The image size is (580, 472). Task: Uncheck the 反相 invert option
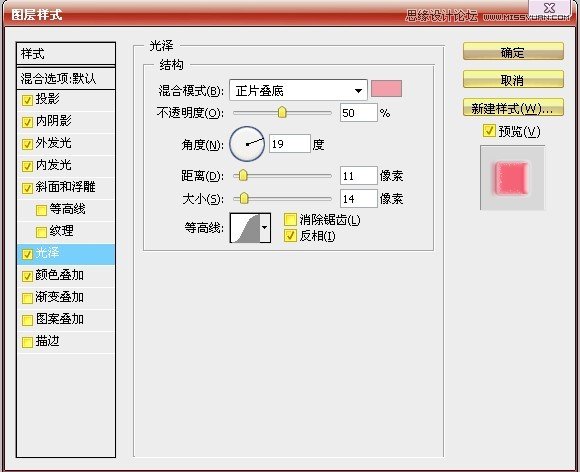[290, 236]
